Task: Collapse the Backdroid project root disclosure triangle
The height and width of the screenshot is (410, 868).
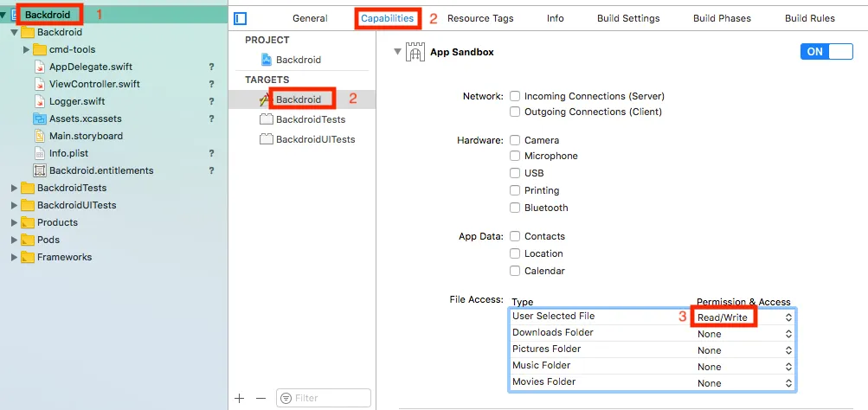Action: point(3,15)
